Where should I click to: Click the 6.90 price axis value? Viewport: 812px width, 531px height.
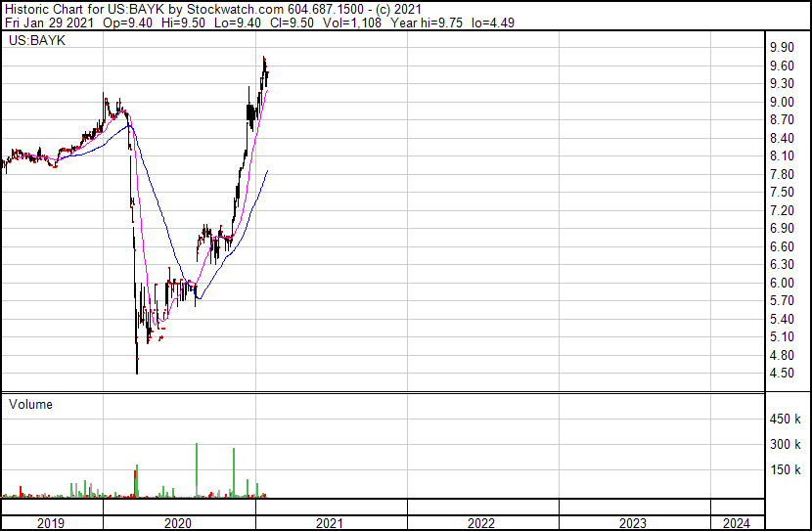pos(782,228)
